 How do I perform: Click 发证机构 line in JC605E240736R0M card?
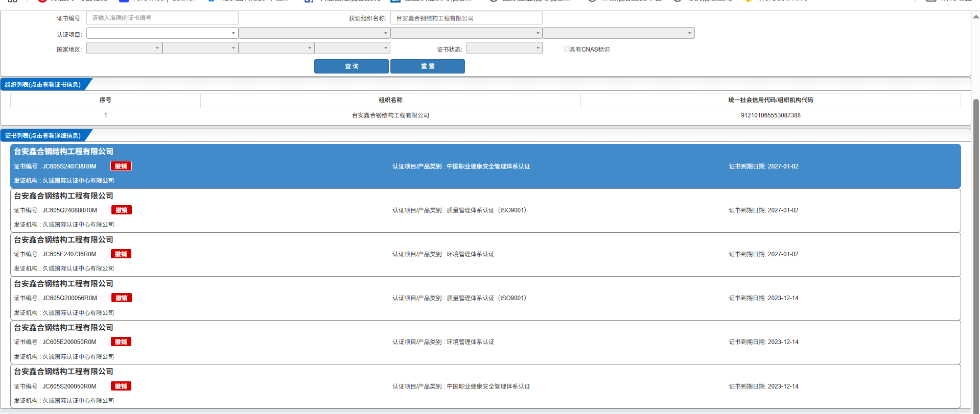click(x=64, y=269)
